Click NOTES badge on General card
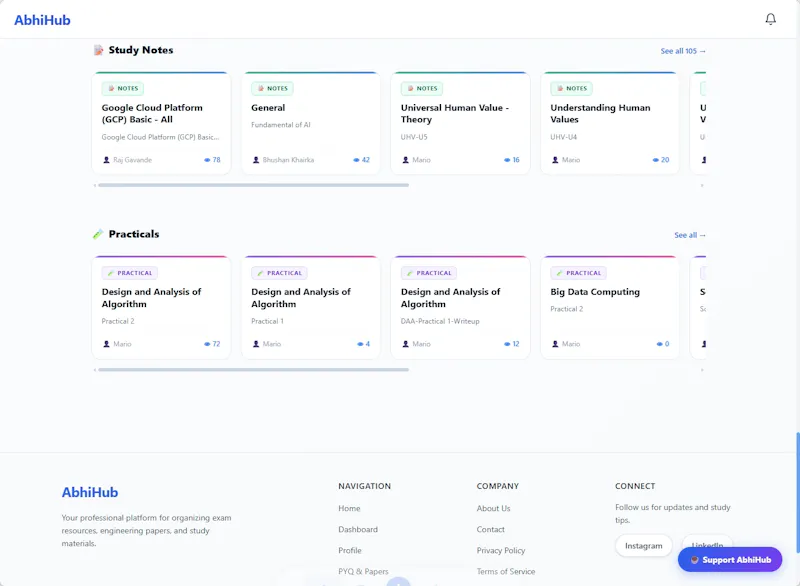The height and width of the screenshot is (586, 800). (272, 88)
